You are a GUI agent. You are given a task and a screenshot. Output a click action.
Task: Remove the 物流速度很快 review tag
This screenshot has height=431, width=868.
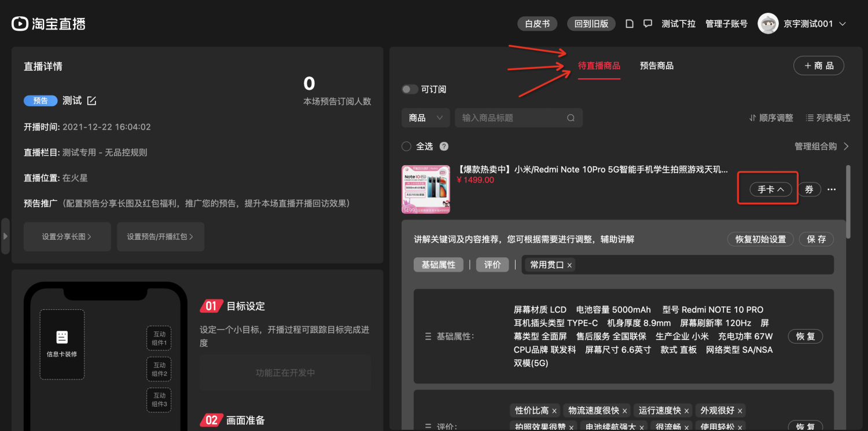(625, 411)
